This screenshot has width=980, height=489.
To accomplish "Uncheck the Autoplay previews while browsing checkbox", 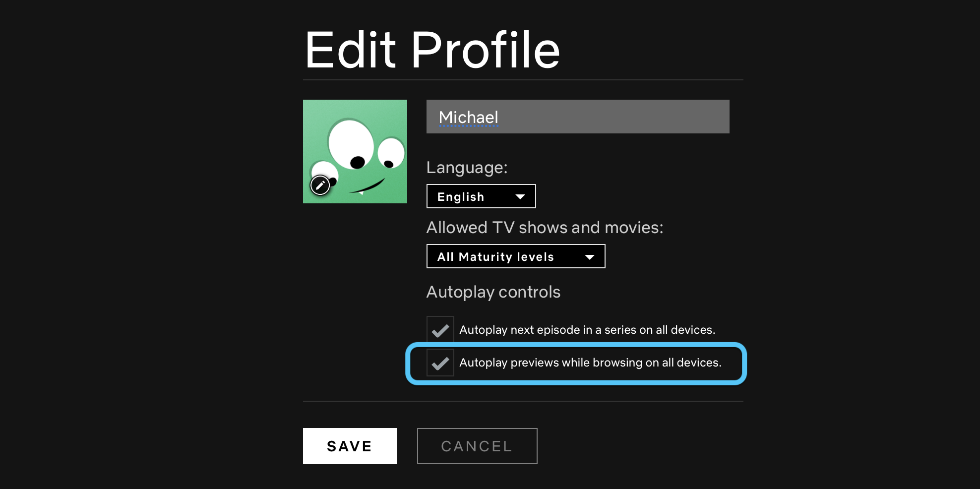I will click(x=440, y=363).
